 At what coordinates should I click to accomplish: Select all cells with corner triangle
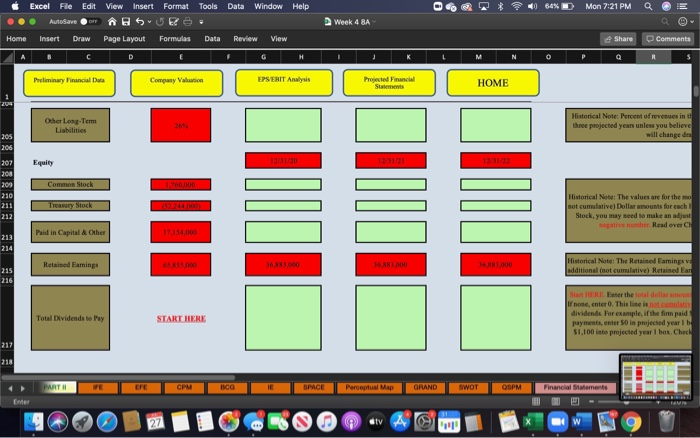(x=7, y=57)
